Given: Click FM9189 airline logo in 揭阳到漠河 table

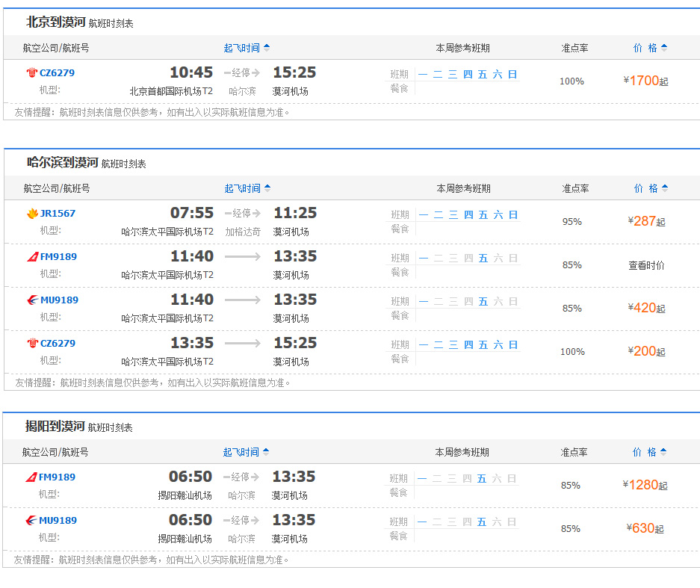Looking at the screenshot, I should tap(31, 477).
